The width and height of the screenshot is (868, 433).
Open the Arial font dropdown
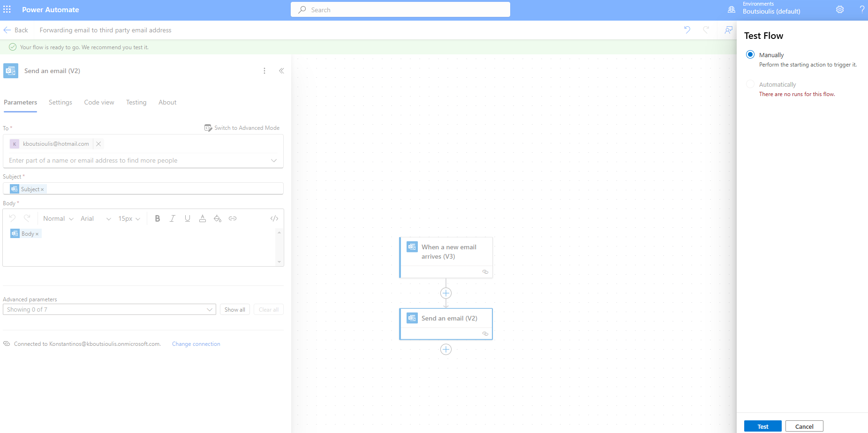click(96, 218)
